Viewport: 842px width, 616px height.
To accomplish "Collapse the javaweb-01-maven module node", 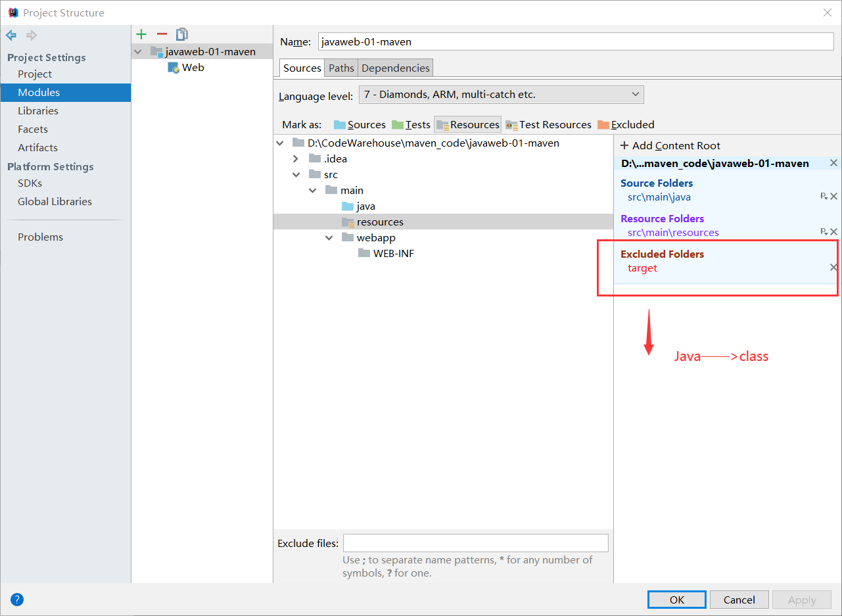I will click(x=138, y=51).
